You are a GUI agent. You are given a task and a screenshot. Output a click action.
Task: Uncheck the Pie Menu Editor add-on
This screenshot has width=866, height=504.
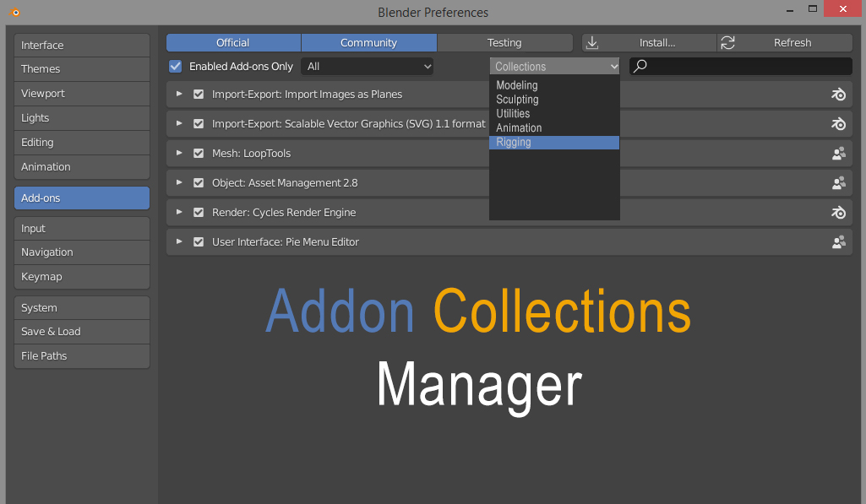coord(199,241)
